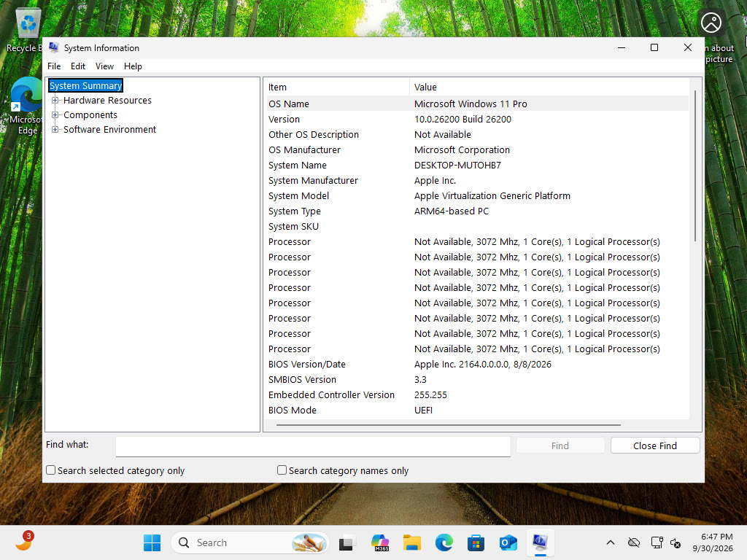Click the taskbar Search box
The width and height of the screenshot is (747, 560).
coord(249,542)
